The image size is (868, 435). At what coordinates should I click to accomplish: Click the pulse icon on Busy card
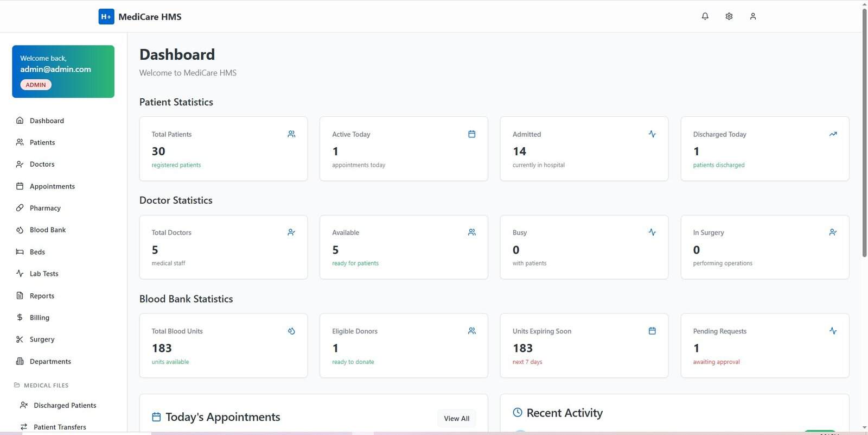coord(652,232)
